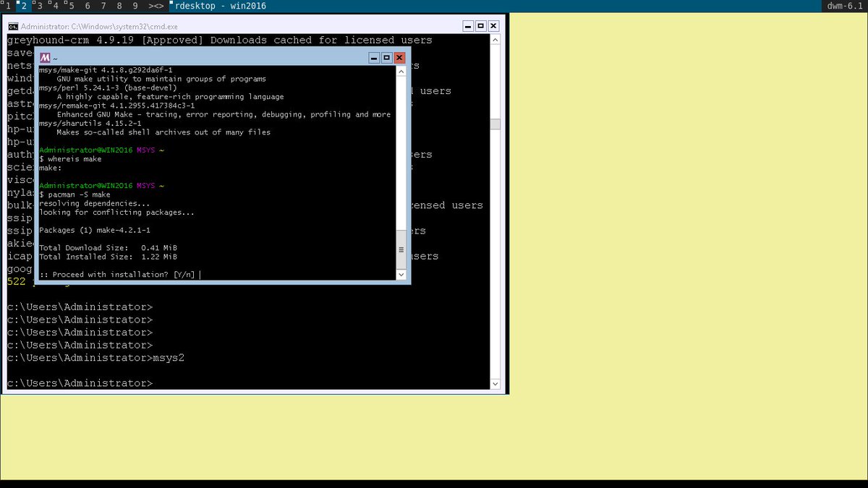This screenshot has width=868, height=488.
Task: Switch to dwm tag 6
Action: [87, 5]
